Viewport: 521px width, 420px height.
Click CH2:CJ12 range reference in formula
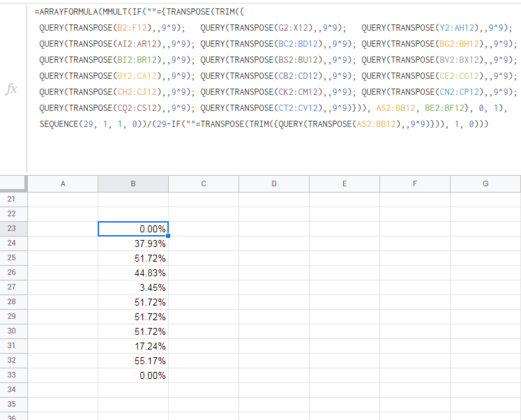137,91
